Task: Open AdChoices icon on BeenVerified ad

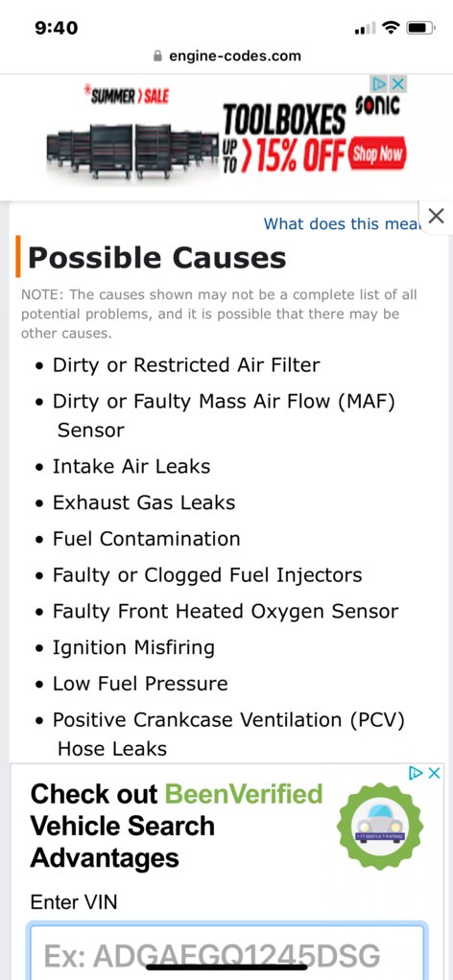Action: coord(417,773)
